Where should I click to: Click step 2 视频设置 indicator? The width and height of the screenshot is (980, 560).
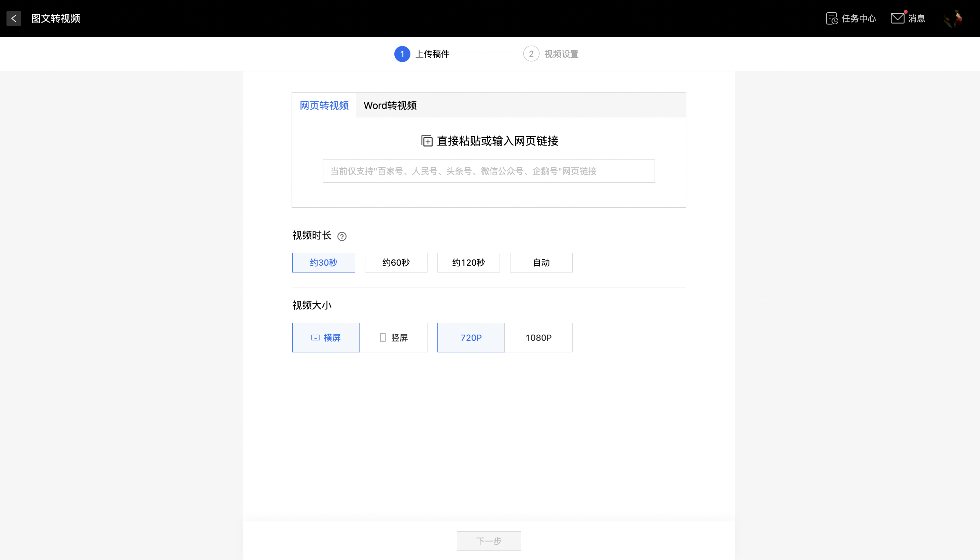(x=551, y=54)
